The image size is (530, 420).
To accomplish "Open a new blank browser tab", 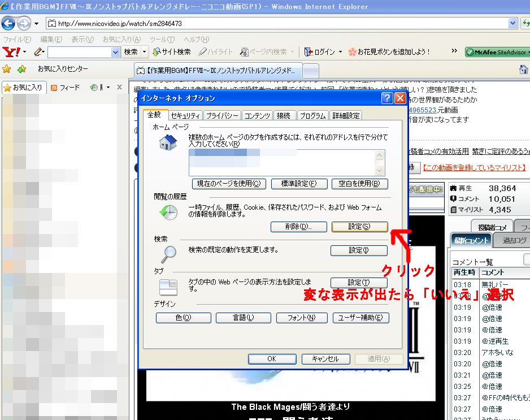I will 311,71.
